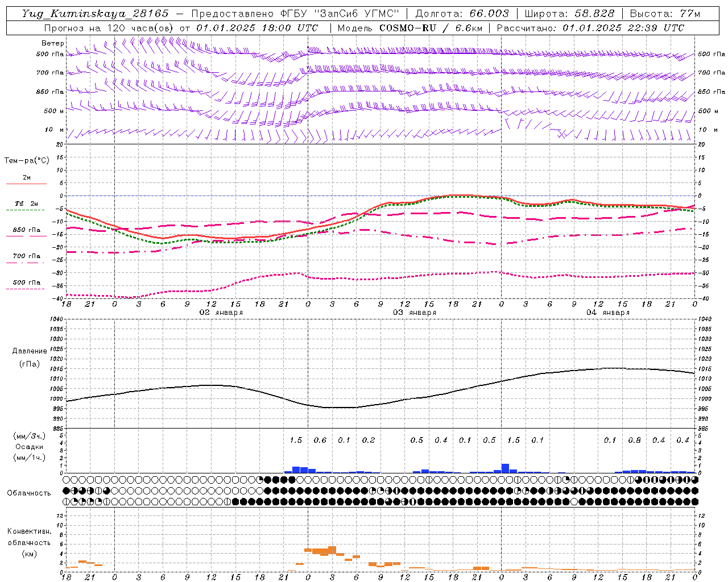Click the (мм/1ч.) precipitation unit label
The image size is (728, 582).
click(29, 458)
